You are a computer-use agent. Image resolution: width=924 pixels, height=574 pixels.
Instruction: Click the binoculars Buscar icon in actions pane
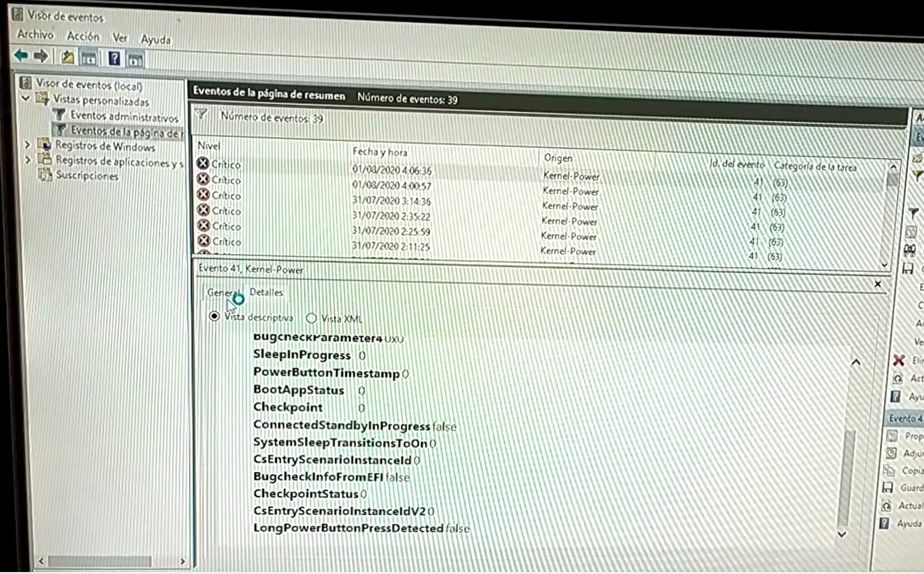tap(909, 250)
